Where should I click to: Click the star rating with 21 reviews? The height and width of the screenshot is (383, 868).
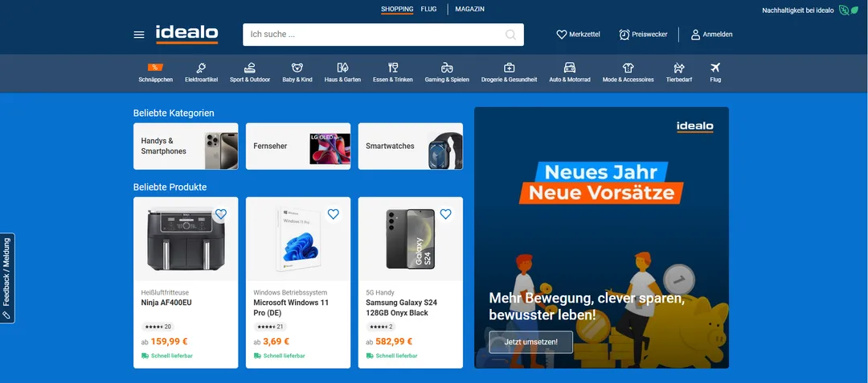tap(270, 327)
